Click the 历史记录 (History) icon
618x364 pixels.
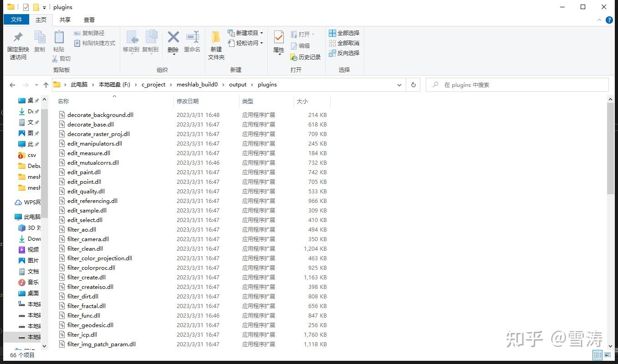point(304,57)
